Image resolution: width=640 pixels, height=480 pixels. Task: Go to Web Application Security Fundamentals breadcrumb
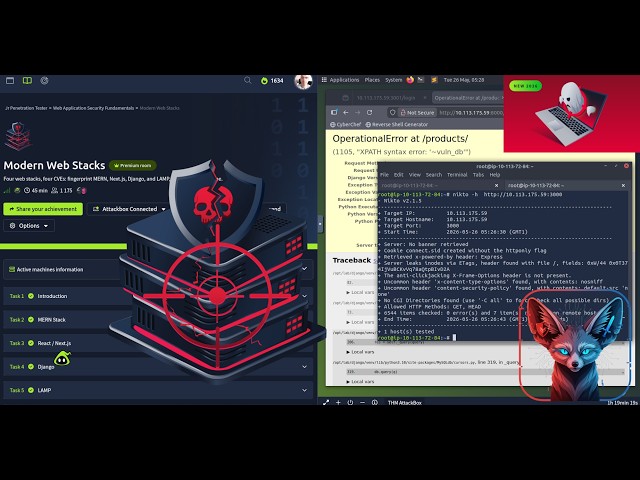[x=93, y=108]
